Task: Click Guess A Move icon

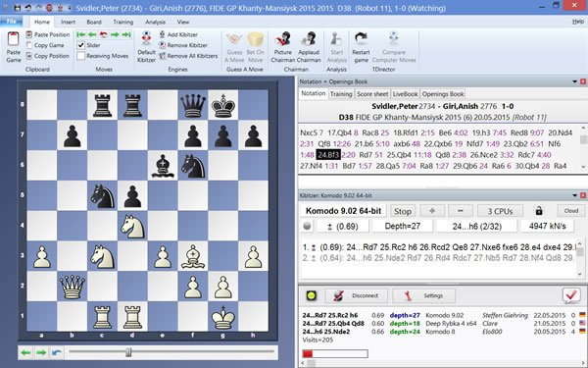Action: pos(235,40)
